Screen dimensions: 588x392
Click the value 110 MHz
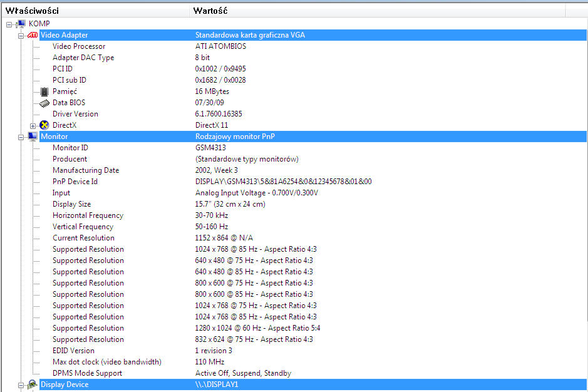click(210, 362)
